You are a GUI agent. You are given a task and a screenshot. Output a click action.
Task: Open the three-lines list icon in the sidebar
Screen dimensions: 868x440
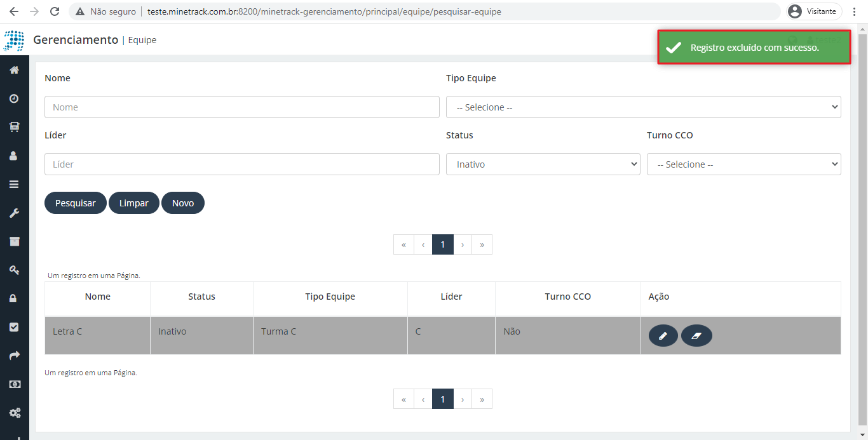(x=14, y=184)
